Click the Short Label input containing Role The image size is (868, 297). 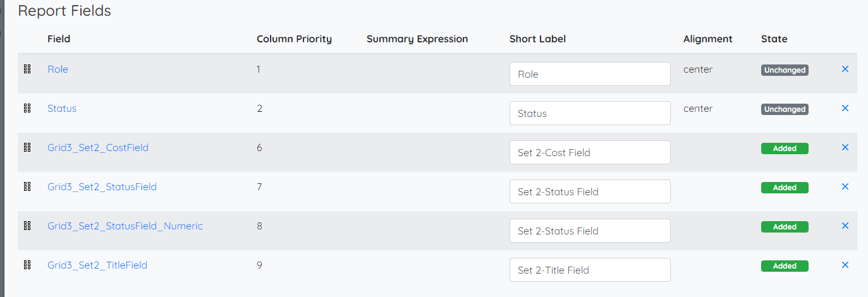pyautogui.click(x=590, y=74)
